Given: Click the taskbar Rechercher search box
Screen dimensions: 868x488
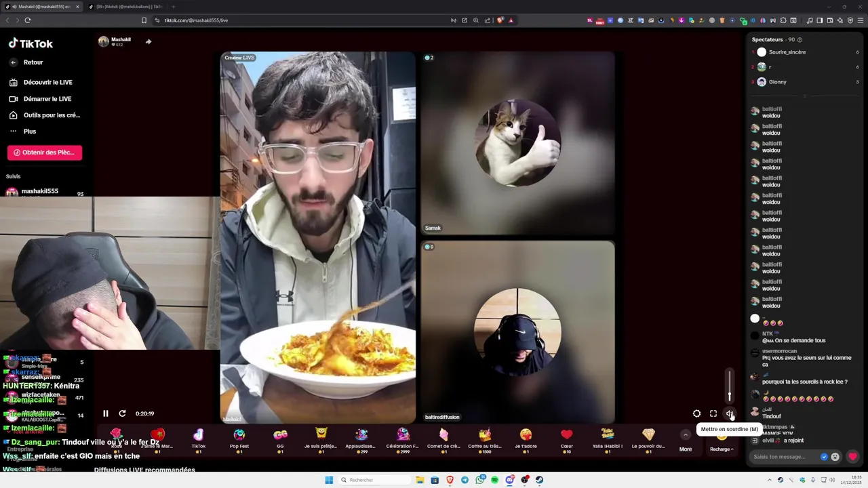Looking at the screenshot, I should 375,480.
